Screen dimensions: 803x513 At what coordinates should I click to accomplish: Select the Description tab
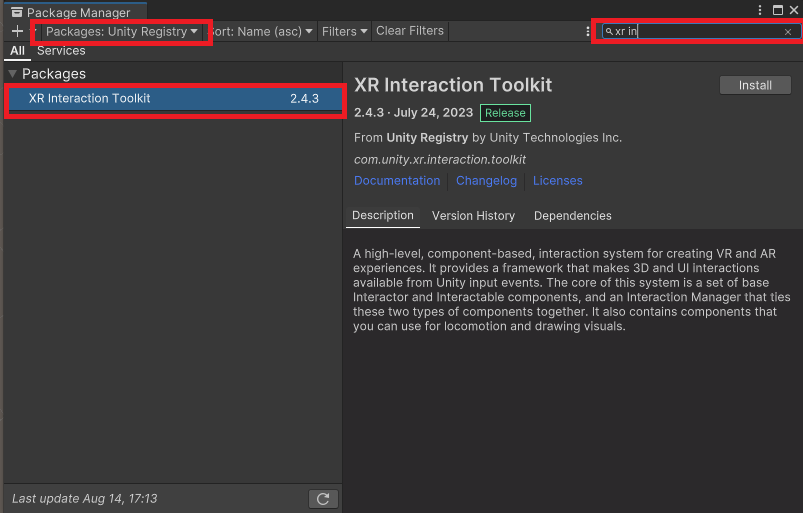click(383, 216)
